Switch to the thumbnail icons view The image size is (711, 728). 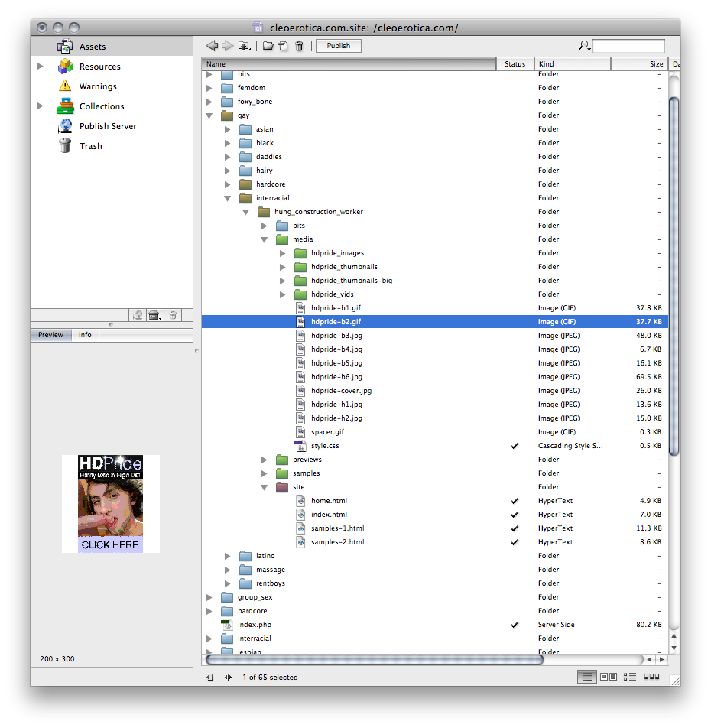pyautogui.click(x=651, y=677)
